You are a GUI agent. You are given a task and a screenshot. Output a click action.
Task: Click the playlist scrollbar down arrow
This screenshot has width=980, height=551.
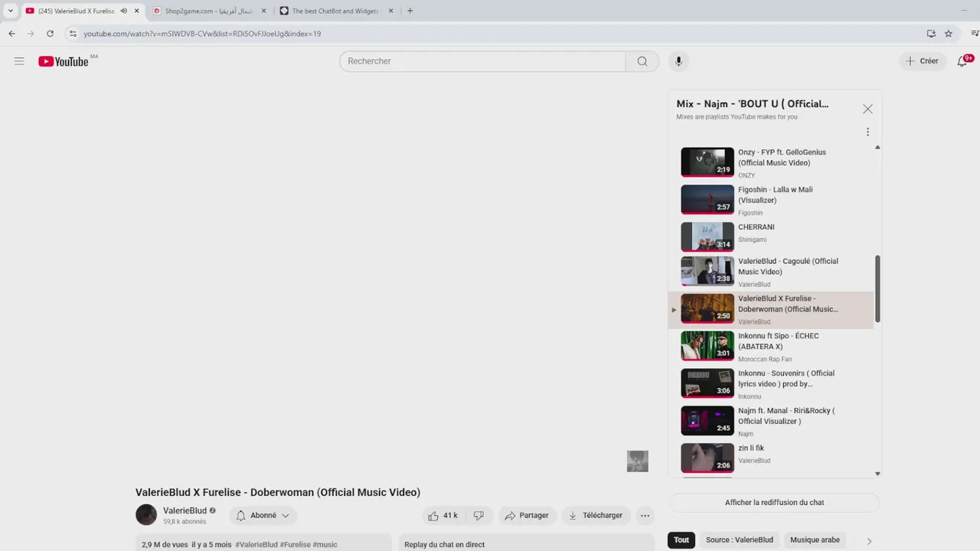pos(877,474)
